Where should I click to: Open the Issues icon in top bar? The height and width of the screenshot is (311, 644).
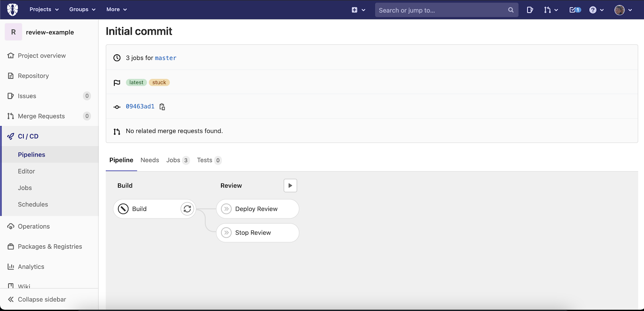click(530, 10)
